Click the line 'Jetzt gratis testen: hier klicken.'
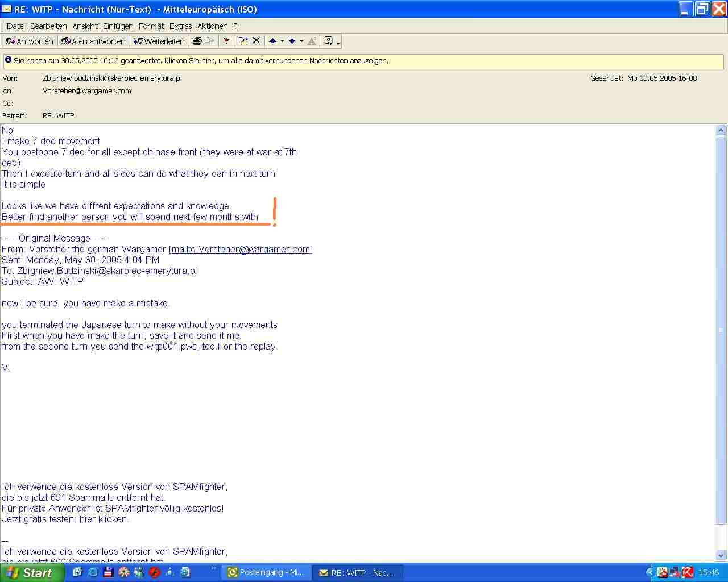Image resolution: width=728 pixels, height=582 pixels. click(x=65, y=519)
